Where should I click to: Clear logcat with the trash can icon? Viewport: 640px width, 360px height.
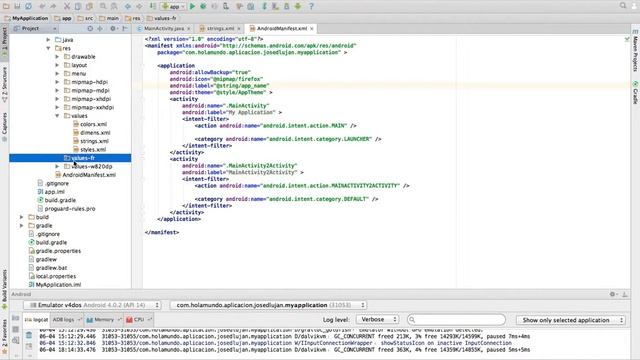[29, 335]
